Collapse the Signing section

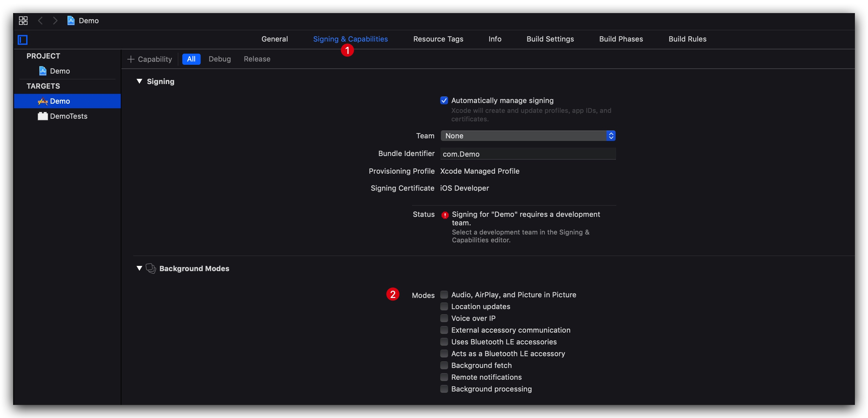[x=139, y=81]
